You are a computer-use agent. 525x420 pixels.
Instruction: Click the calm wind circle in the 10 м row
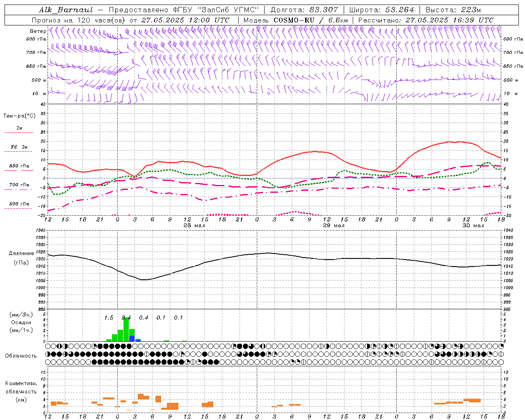tap(269, 94)
